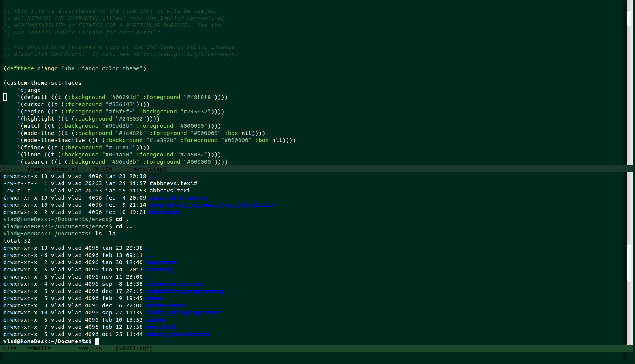This screenshot has width=635, height=364.
Task: Click the deftheme keyword in the code
Action: point(20,68)
